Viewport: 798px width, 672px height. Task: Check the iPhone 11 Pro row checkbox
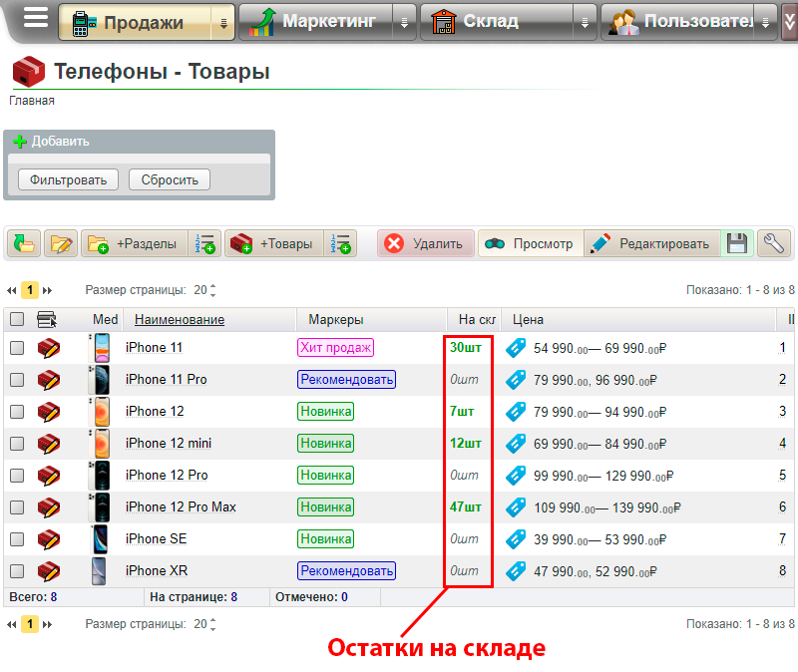pyautogui.click(x=17, y=380)
